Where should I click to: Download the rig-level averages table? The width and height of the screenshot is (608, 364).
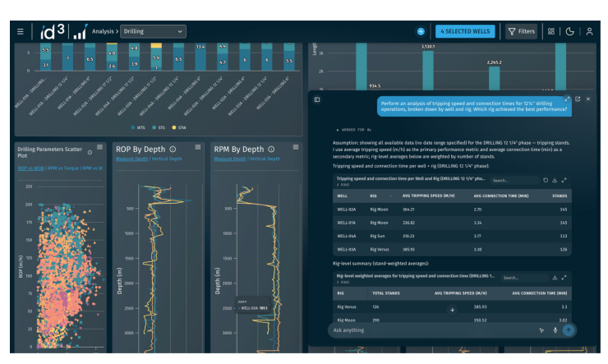click(x=555, y=278)
